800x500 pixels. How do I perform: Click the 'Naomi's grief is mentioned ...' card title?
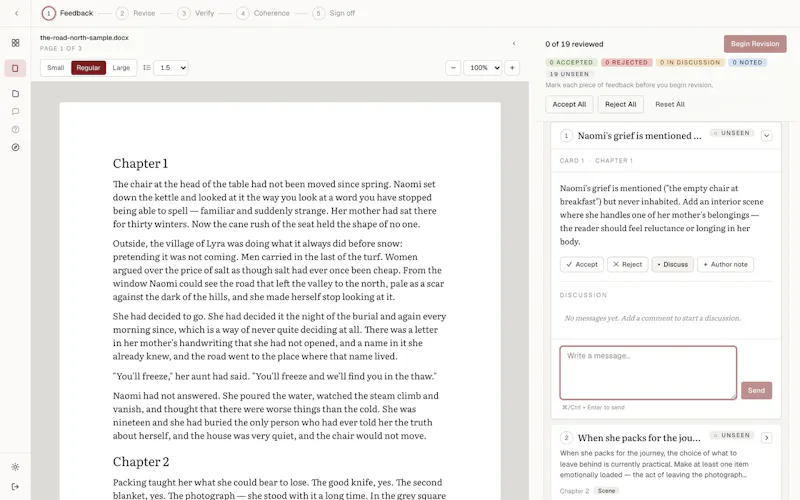(x=639, y=136)
